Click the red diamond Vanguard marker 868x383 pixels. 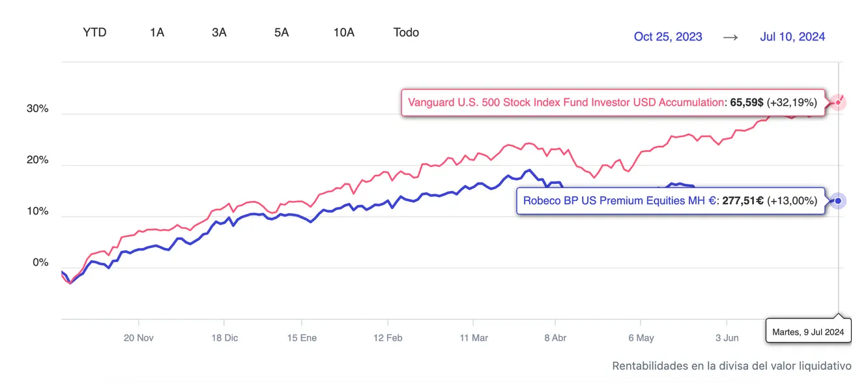click(x=838, y=102)
